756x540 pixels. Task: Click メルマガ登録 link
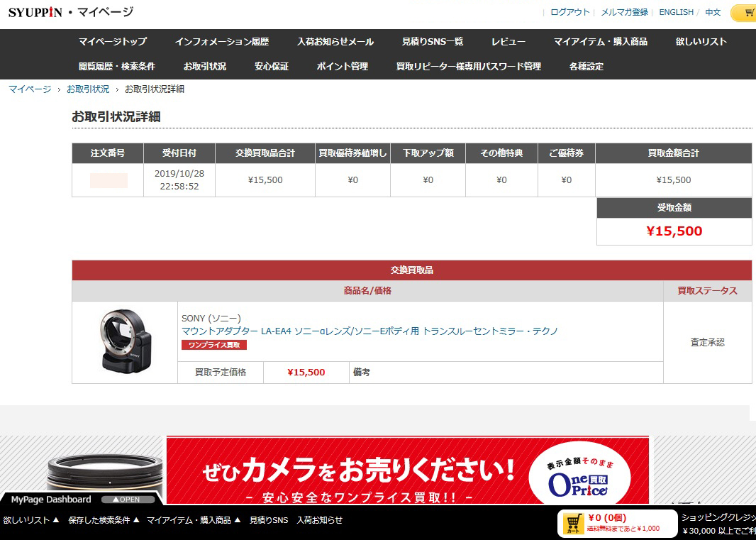tap(624, 12)
